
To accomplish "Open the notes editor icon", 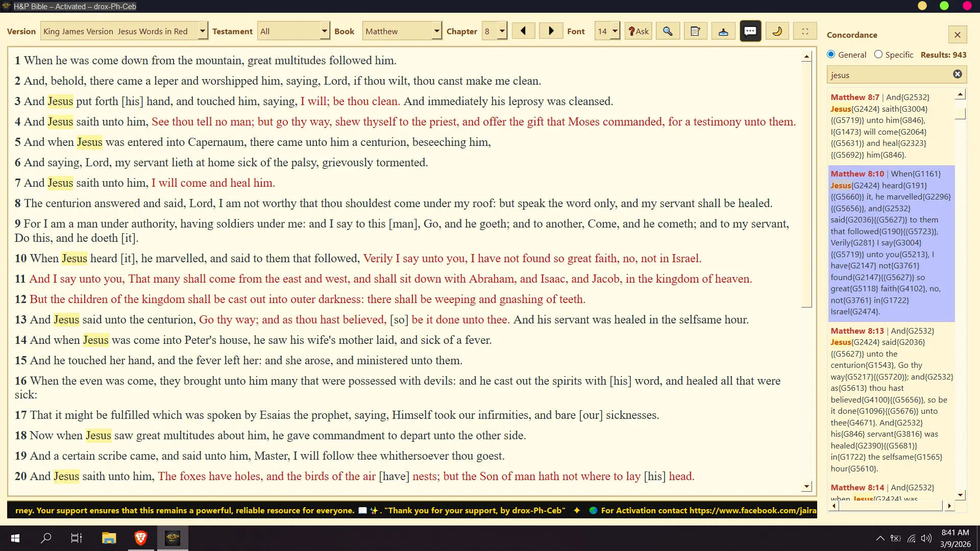I will point(695,31).
